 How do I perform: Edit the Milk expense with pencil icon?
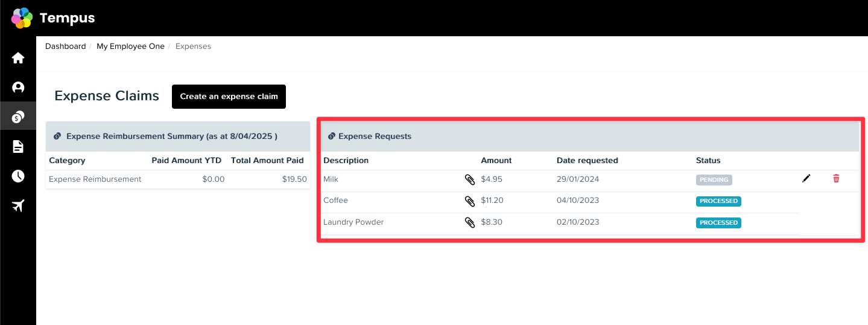click(x=806, y=178)
